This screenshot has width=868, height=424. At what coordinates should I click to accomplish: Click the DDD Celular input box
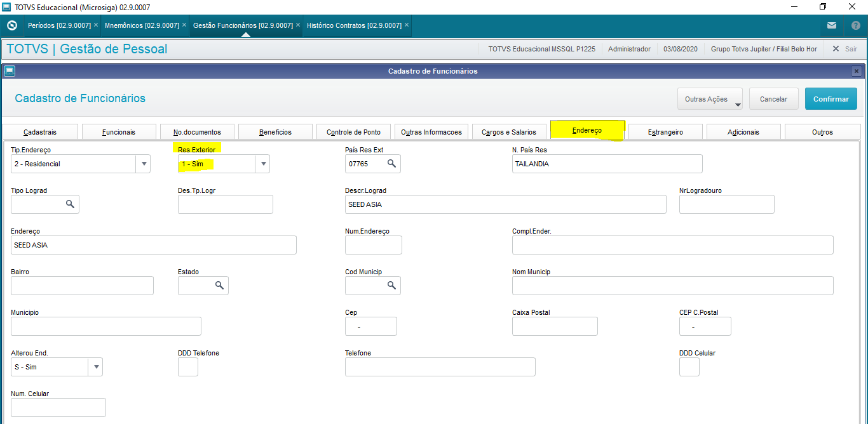click(689, 367)
